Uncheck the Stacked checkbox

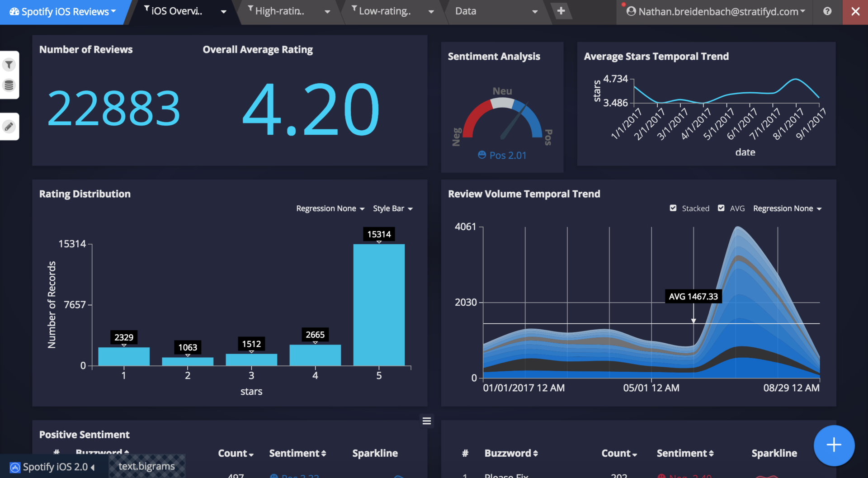click(673, 208)
